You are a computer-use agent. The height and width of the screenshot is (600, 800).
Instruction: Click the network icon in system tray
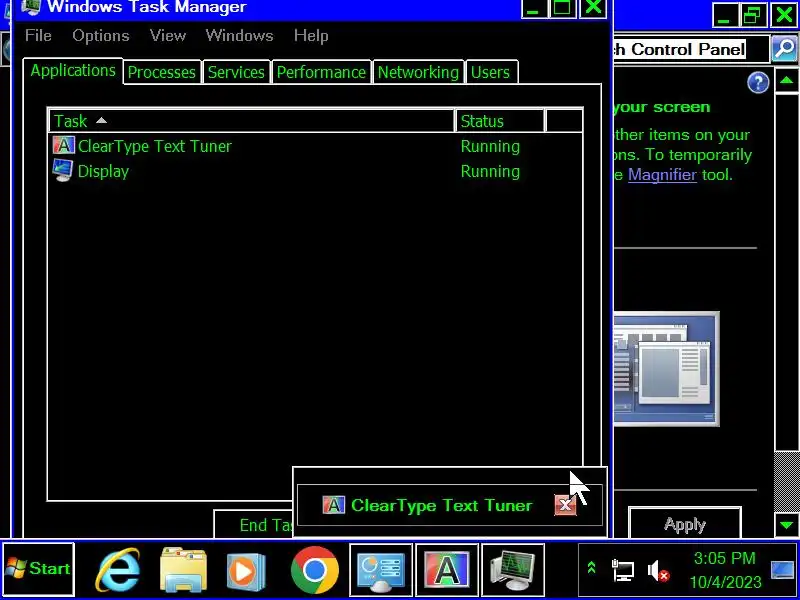(622, 570)
